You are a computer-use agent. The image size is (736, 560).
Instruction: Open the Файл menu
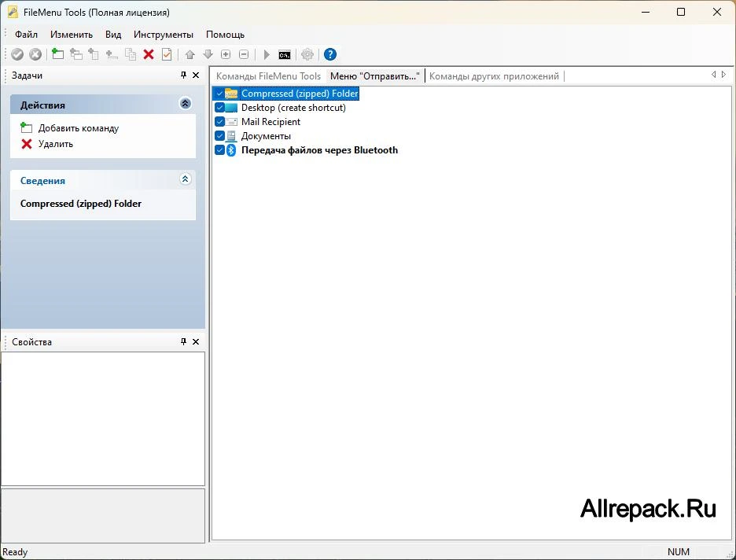tap(26, 35)
